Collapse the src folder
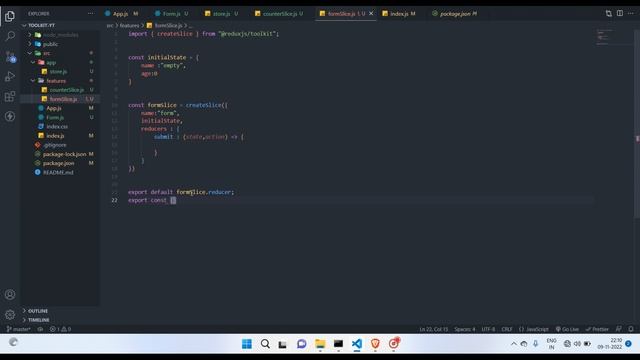 (29, 53)
